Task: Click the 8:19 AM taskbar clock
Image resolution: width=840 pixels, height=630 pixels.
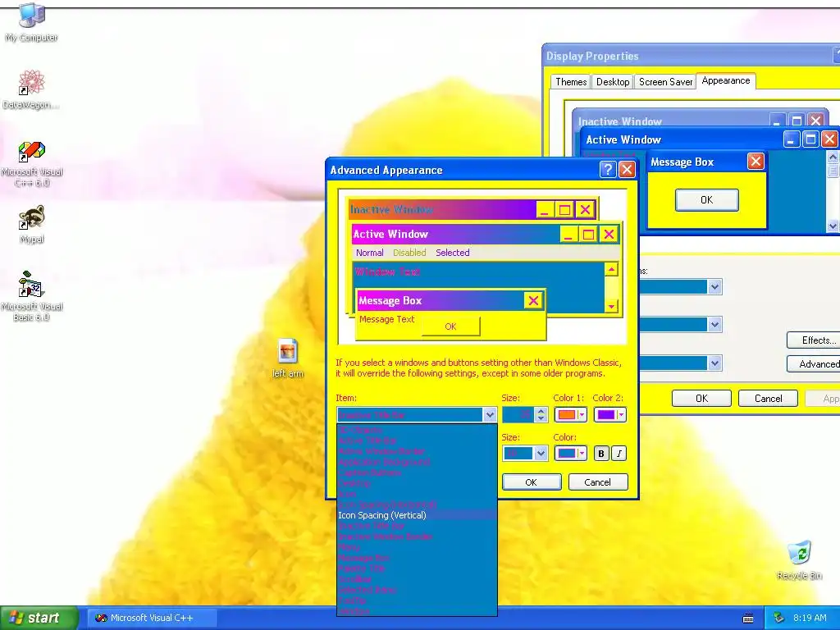Action: click(810, 618)
